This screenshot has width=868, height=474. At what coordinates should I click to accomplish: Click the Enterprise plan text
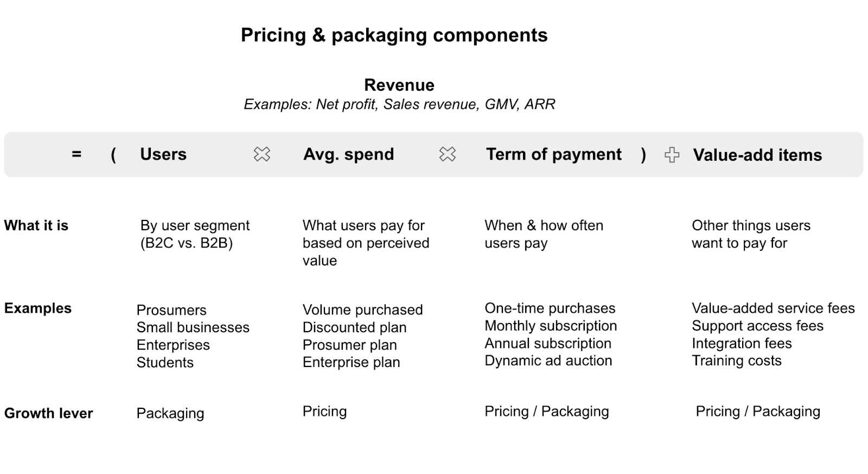coord(352,362)
